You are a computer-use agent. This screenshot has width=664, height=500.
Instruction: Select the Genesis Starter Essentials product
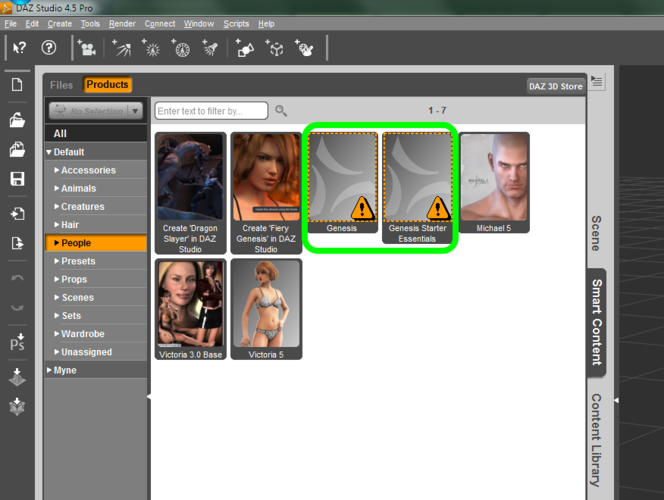[x=418, y=188]
